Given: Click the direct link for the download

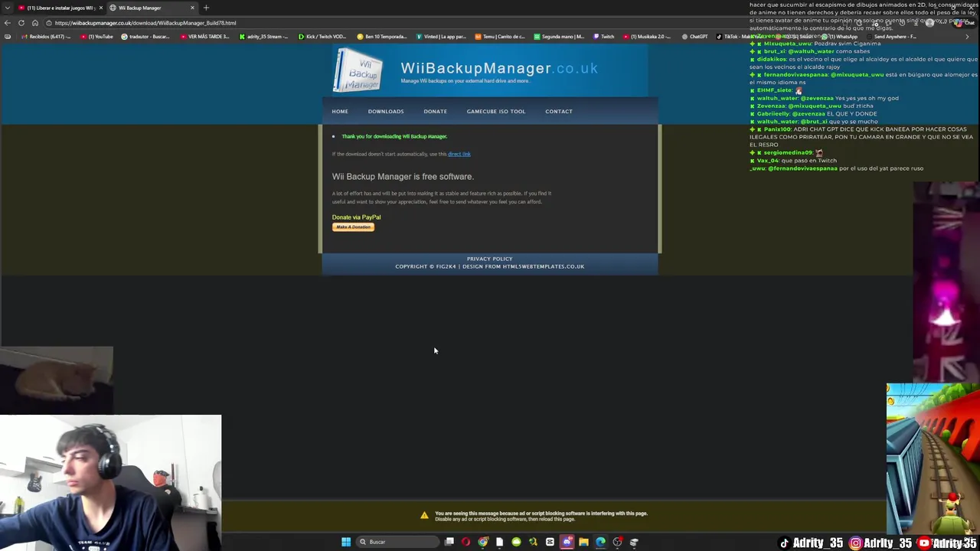Looking at the screenshot, I should (x=459, y=154).
